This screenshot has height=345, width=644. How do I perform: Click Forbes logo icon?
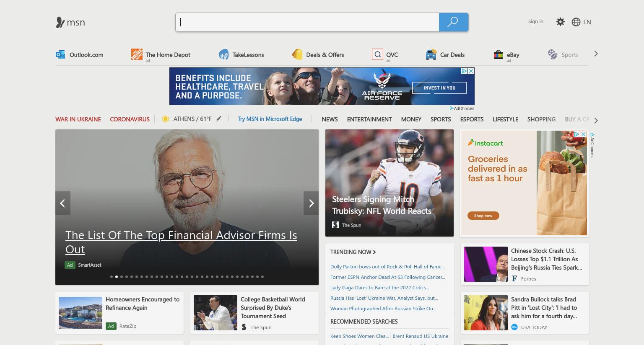point(514,278)
